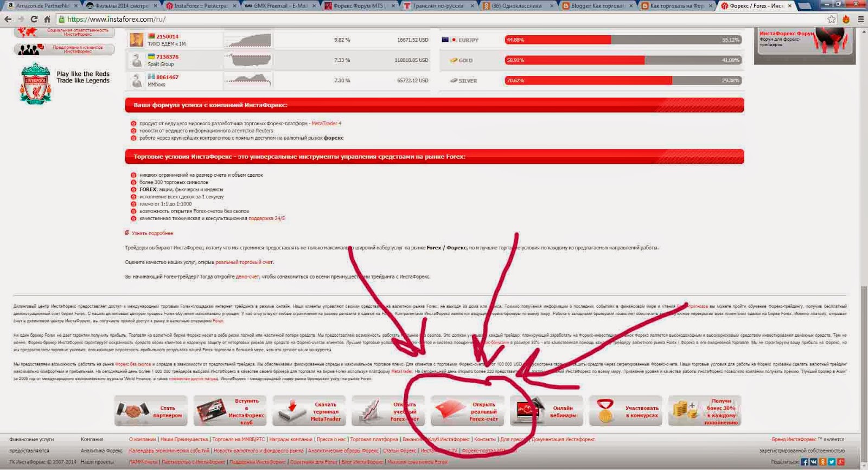The height and width of the screenshot is (470, 868).
Task: Click Получи бонус 30% button
Action: pos(705,411)
